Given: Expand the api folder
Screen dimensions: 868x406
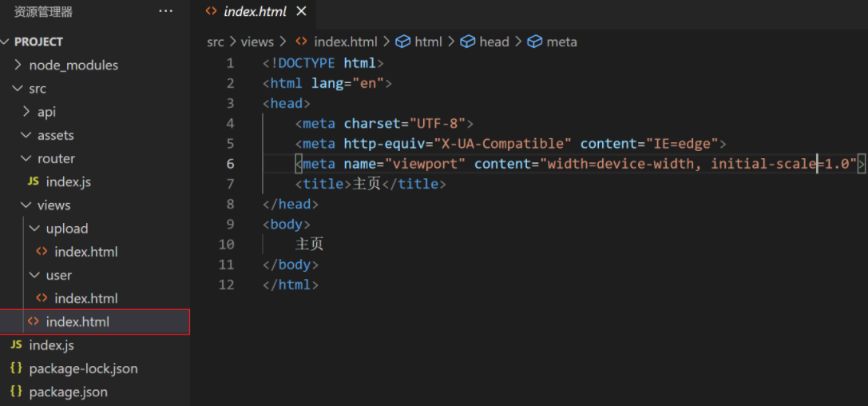Looking at the screenshot, I should [x=26, y=112].
